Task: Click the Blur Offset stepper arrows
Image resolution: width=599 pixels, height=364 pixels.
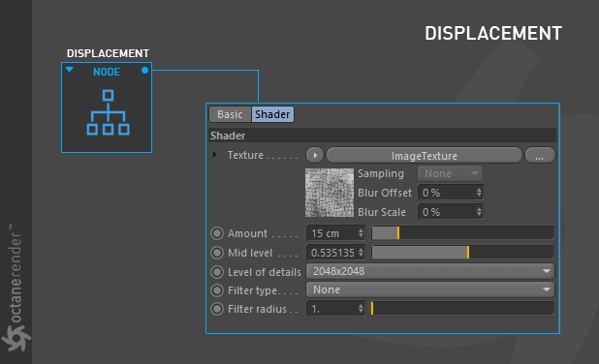Action: [x=479, y=193]
